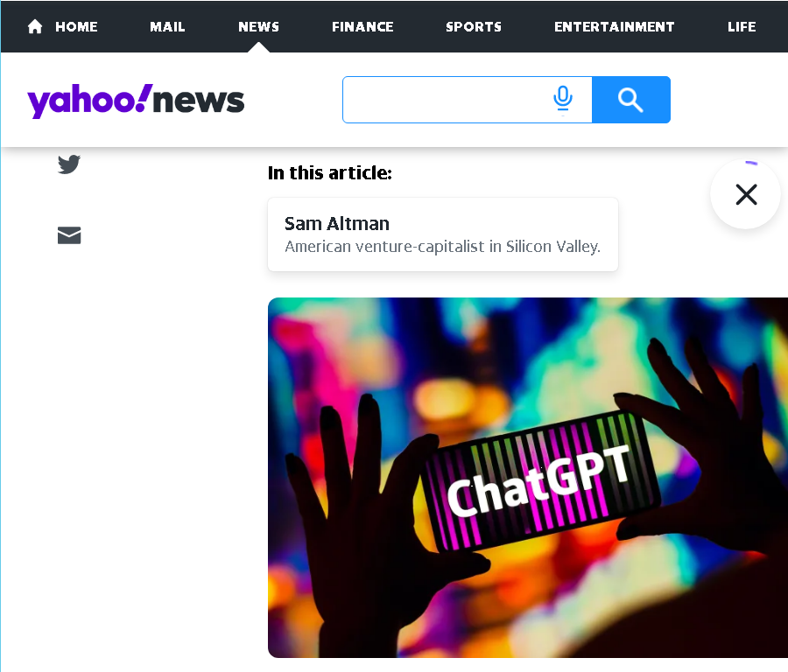Viewport: 788px width, 672px height.
Task: Click the Sam Altman name heading
Action: coord(337,223)
